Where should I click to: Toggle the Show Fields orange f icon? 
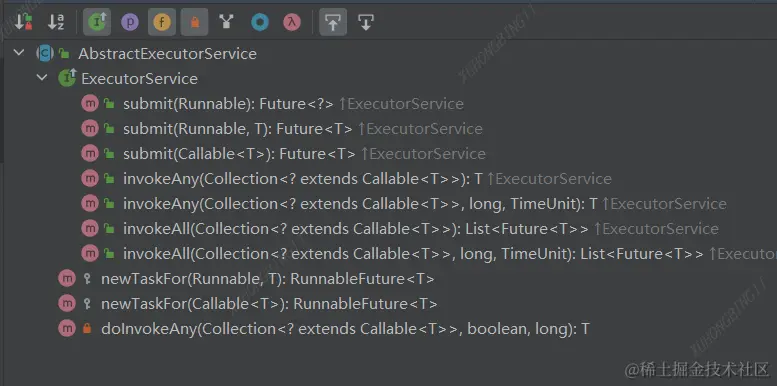pyautogui.click(x=162, y=22)
